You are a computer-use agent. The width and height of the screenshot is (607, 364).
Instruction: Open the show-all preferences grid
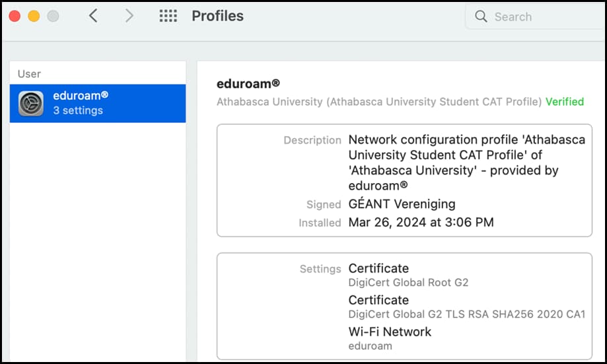168,16
